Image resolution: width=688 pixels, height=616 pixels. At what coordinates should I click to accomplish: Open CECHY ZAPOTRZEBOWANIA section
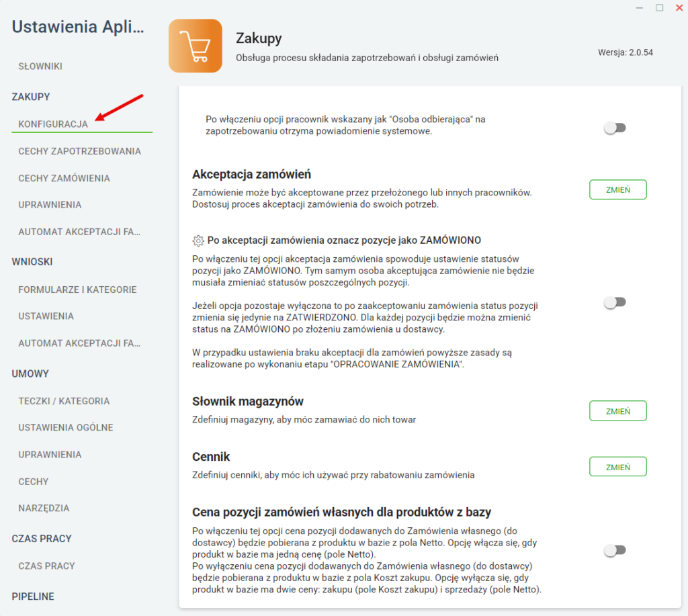pyautogui.click(x=79, y=151)
